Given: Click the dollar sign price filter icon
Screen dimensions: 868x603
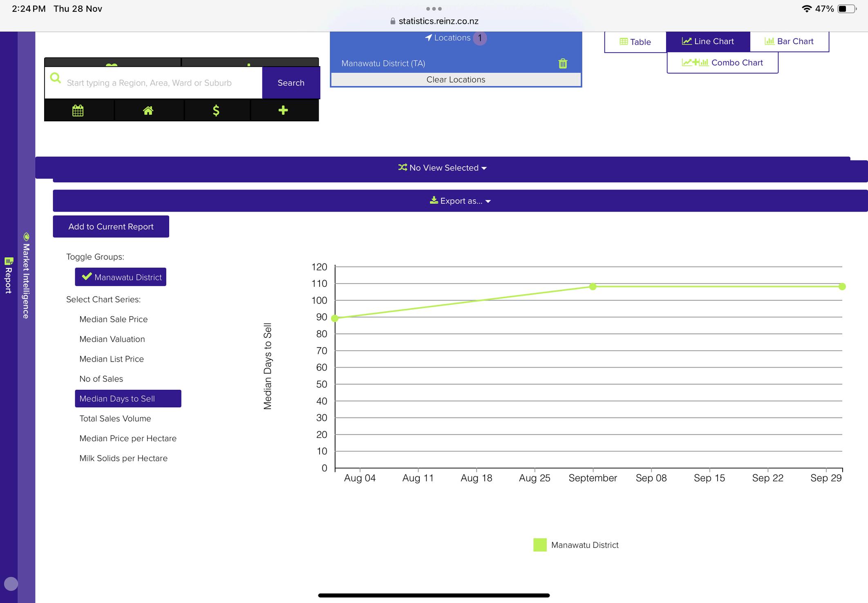Looking at the screenshot, I should (216, 110).
